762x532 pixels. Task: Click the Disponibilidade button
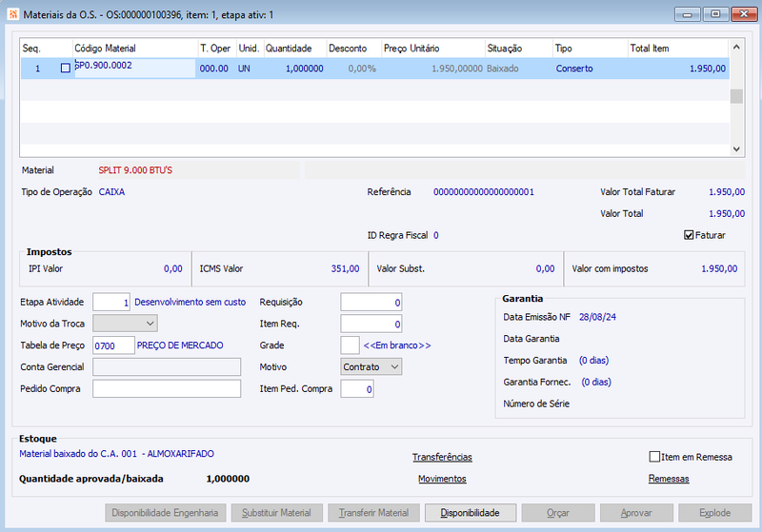click(x=471, y=513)
